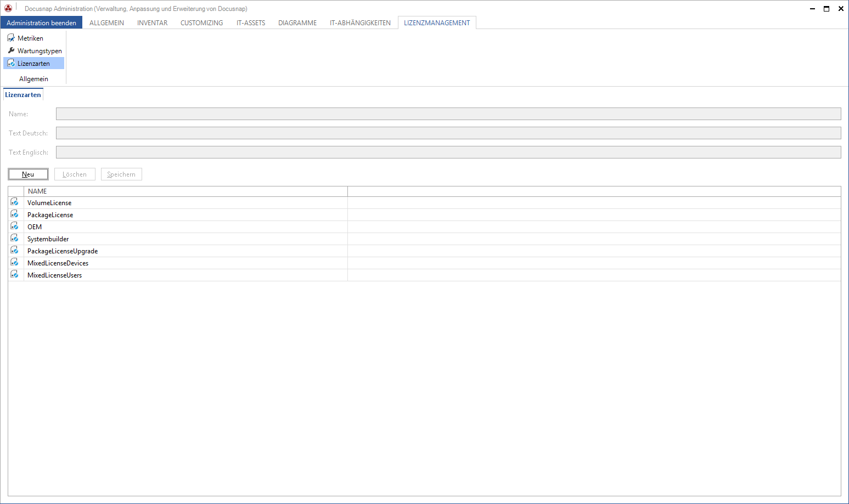This screenshot has height=504, width=849.
Task: Click the icon beside OEM row
Action: click(15, 226)
